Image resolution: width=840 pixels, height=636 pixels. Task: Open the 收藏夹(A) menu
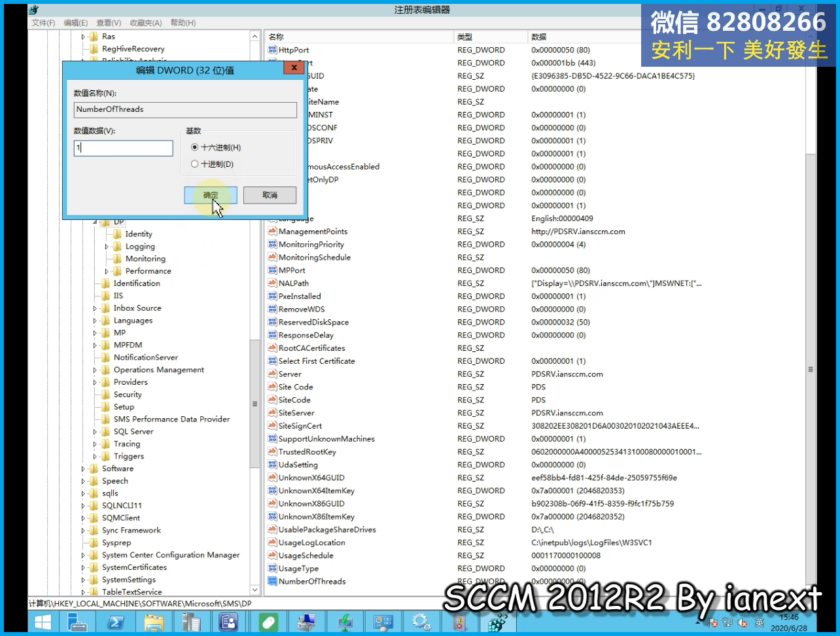[x=145, y=23]
